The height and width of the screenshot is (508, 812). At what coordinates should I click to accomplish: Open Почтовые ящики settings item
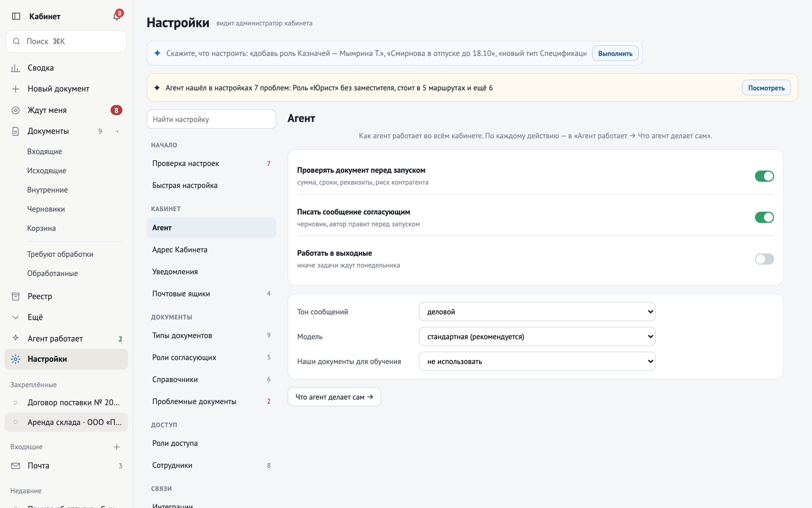[211, 294]
